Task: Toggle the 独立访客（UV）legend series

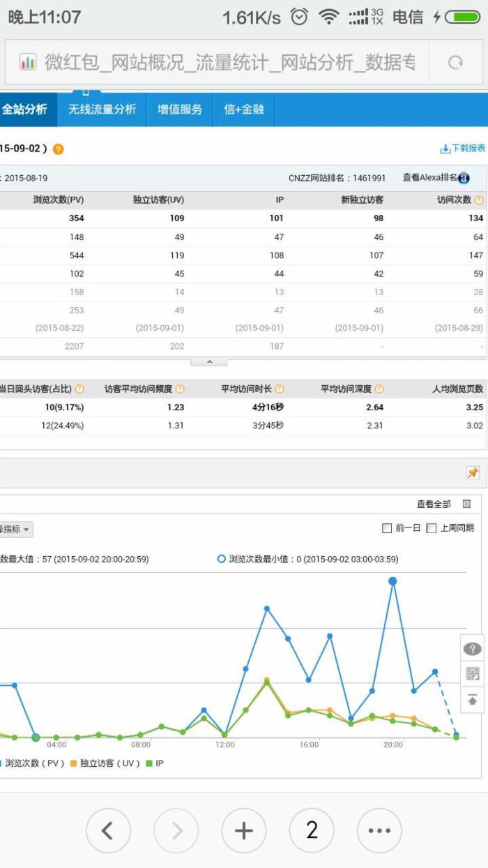Action: [105, 763]
